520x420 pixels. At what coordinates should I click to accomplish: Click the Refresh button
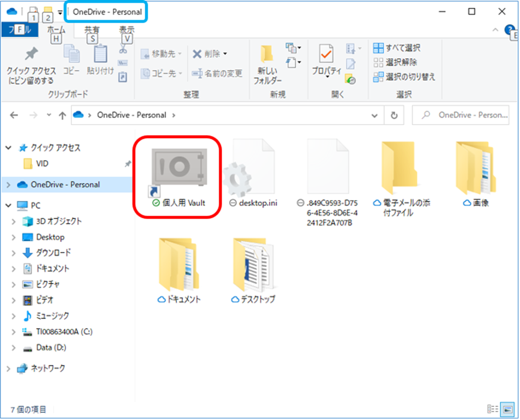coord(394,115)
